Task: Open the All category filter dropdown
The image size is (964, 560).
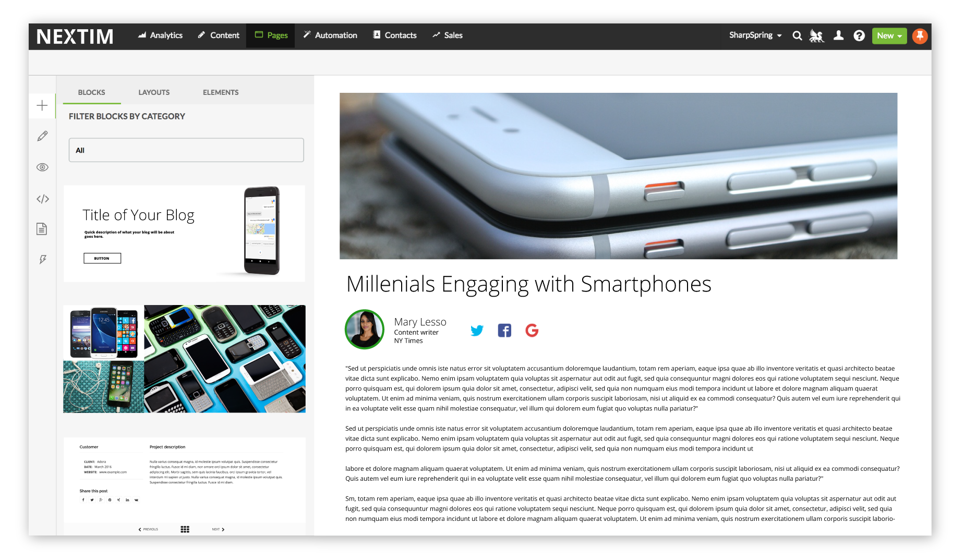Action: [x=186, y=150]
